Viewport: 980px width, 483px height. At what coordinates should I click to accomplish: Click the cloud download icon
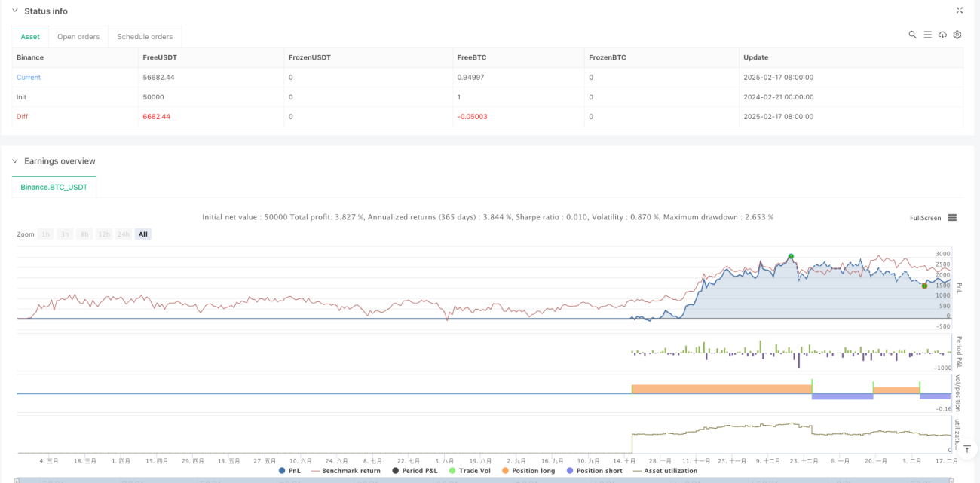(x=942, y=35)
